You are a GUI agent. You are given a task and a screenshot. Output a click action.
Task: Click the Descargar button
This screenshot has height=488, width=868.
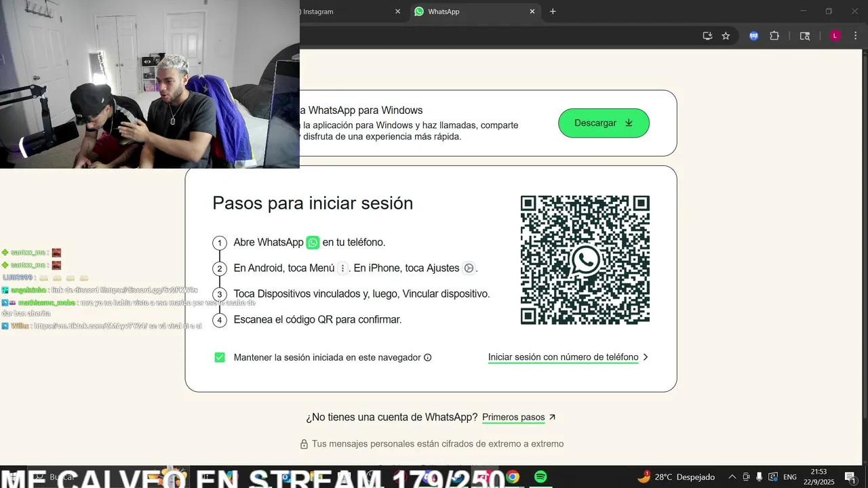(x=604, y=123)
